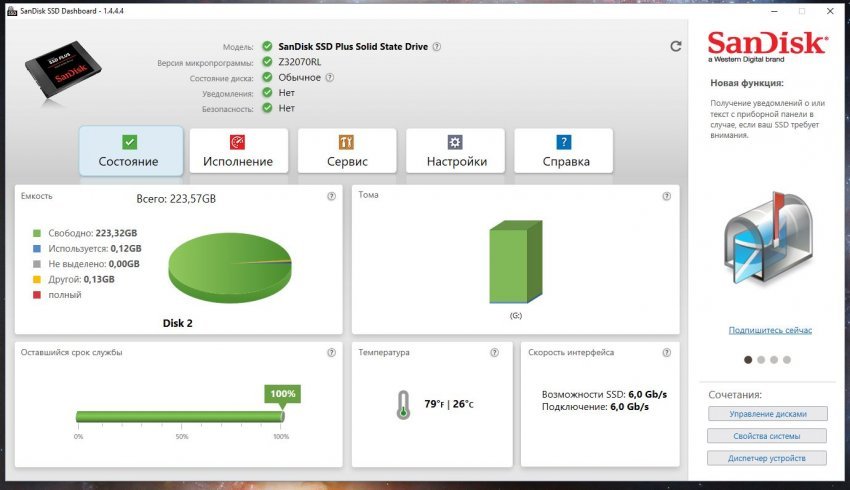
Task: Open help icon in Скорость интерфейса panel
Action: tap(667, 352)
